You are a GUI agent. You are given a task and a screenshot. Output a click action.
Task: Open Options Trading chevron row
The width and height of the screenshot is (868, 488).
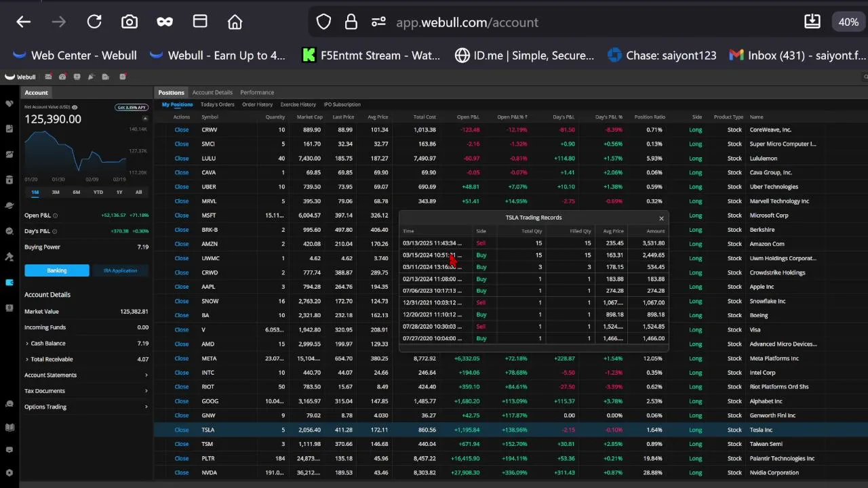[86, 407]
